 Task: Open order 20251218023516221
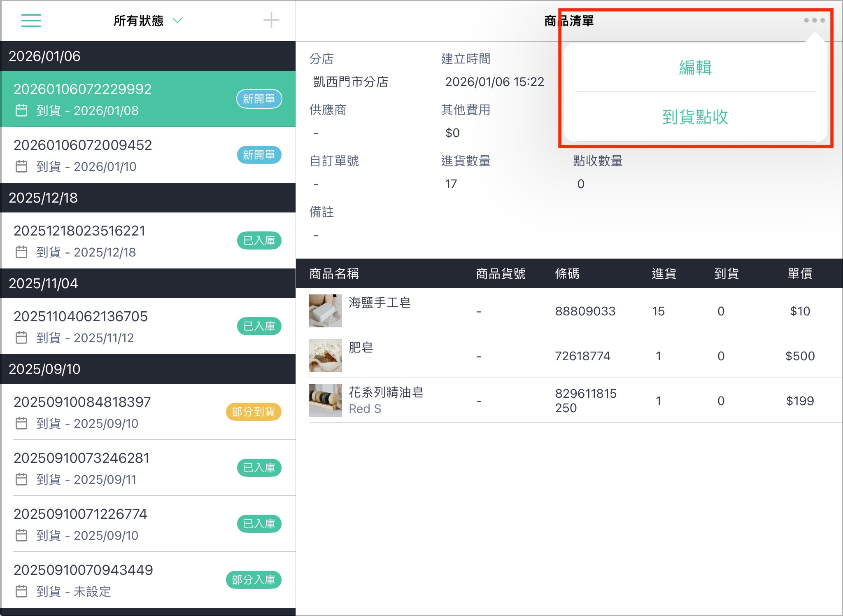point(148,240)
